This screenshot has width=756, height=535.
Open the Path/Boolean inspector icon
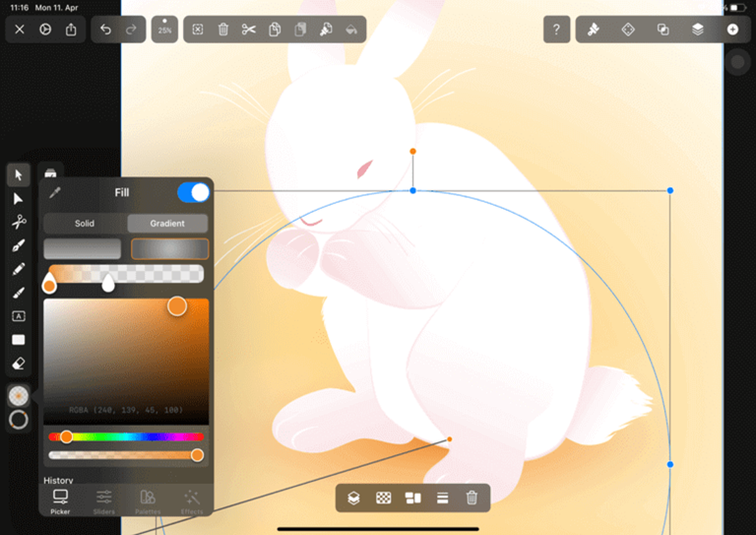[662, 30]
